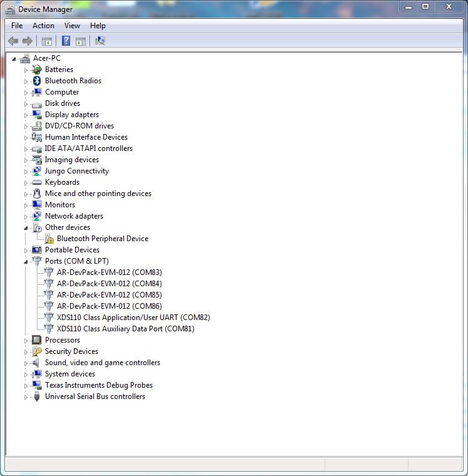Open the File menu
The width and height of the screenshot is (468, 476).
17,26
